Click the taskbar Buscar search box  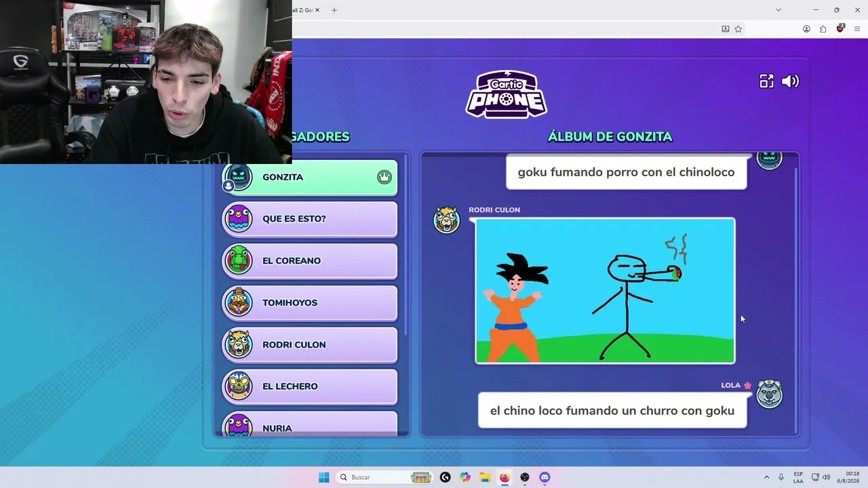tap(385, 477)
